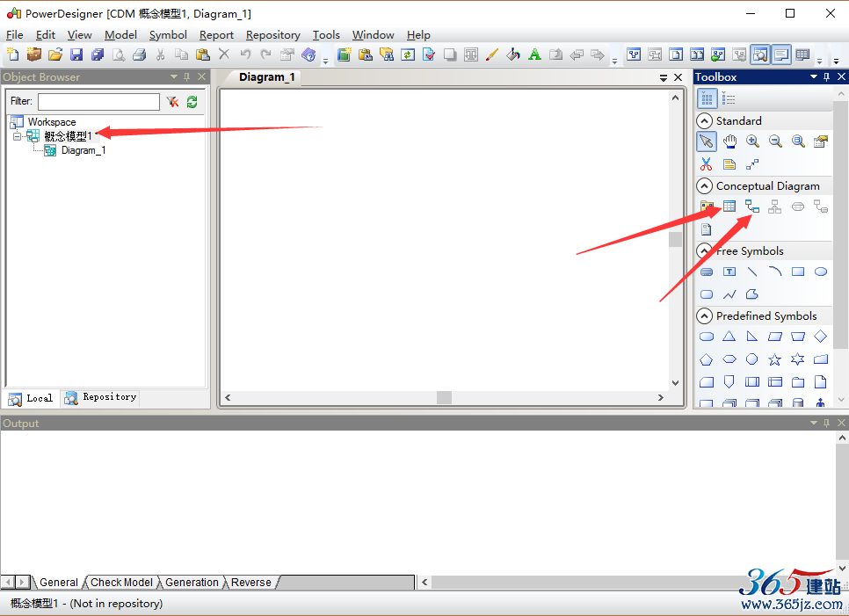Switch to the Repository browser tab
Screen dimensions: 849x616
tap(101, 397)
